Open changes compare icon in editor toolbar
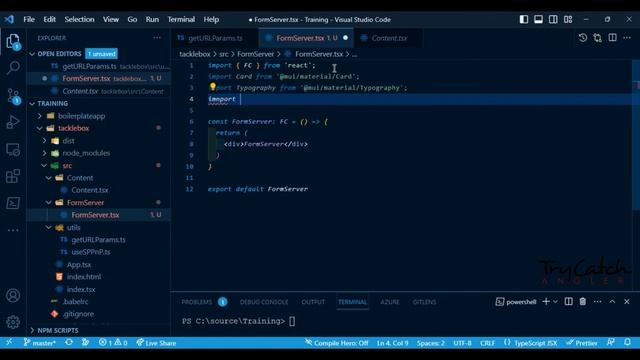 click(598, 38)
